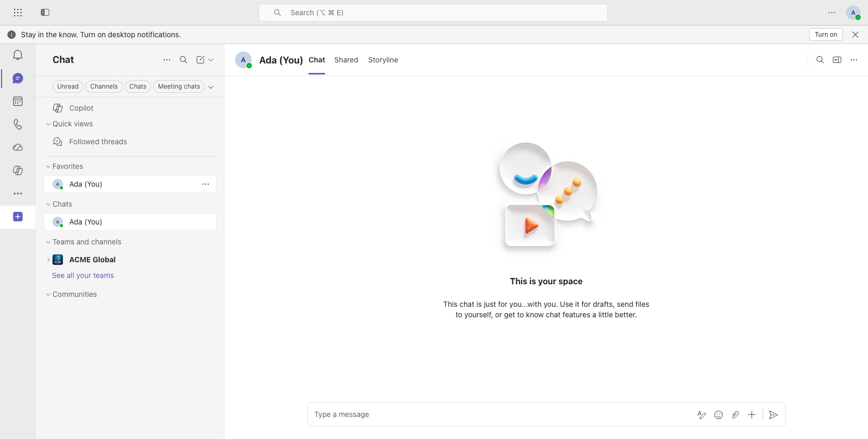Open Actions and apps plus in compose box

tap(752, 415)
